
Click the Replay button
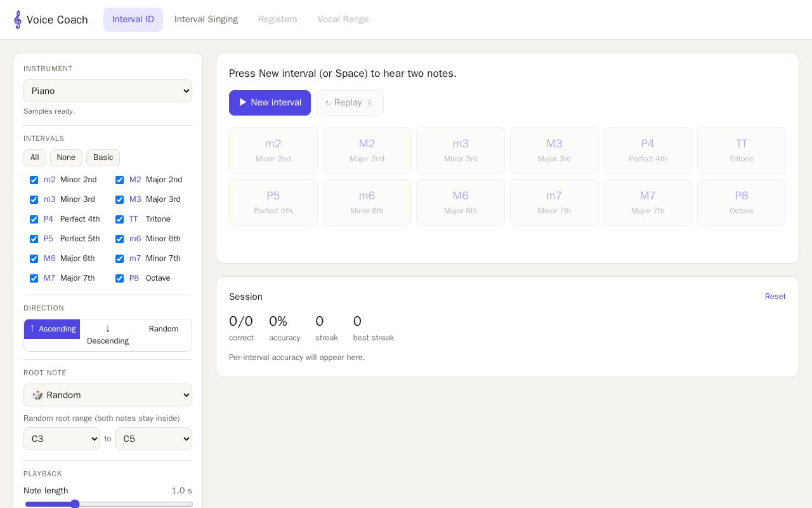350,103
